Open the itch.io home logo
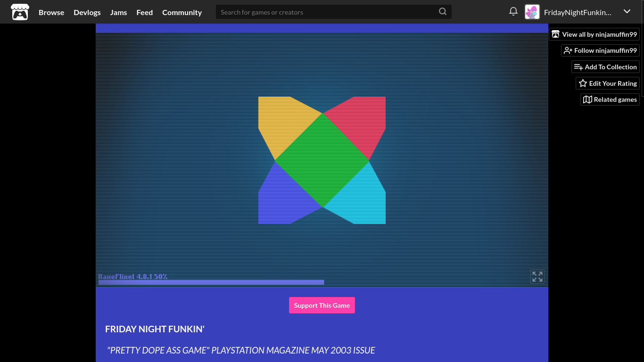644x362 pixels. point(20,12)
